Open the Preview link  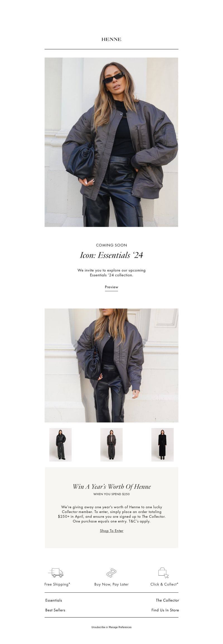[x=111, y=287]
